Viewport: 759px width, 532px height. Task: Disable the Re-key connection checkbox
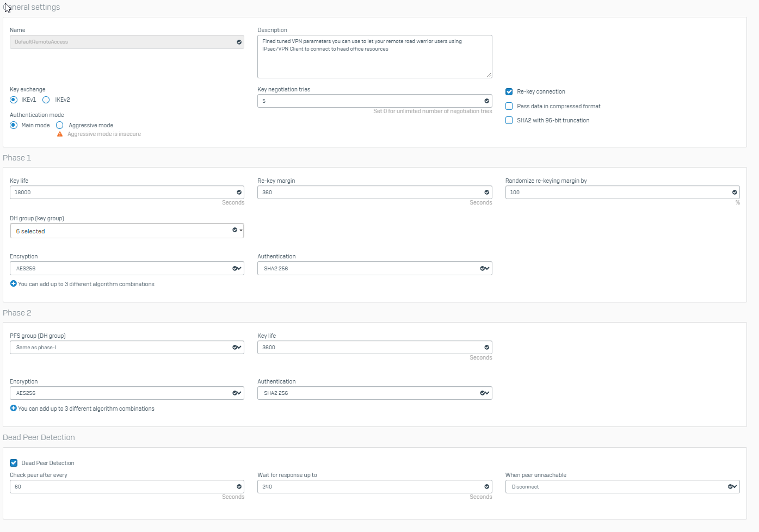pyautogui.click(x=509, y=92)
